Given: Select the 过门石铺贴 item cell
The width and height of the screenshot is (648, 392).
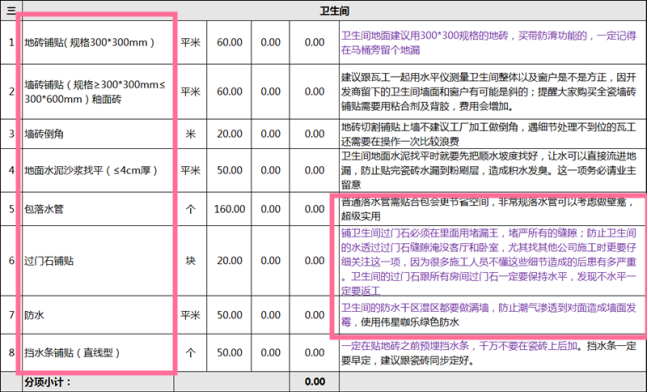Looking at the screenshot, I should (x=98, y=261).
